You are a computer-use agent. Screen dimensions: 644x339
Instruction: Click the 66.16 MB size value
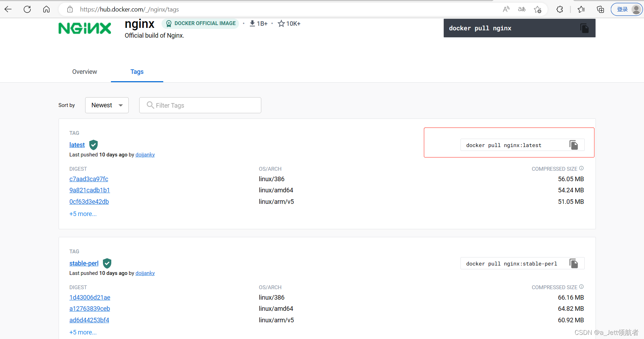[x=571, y=298]
